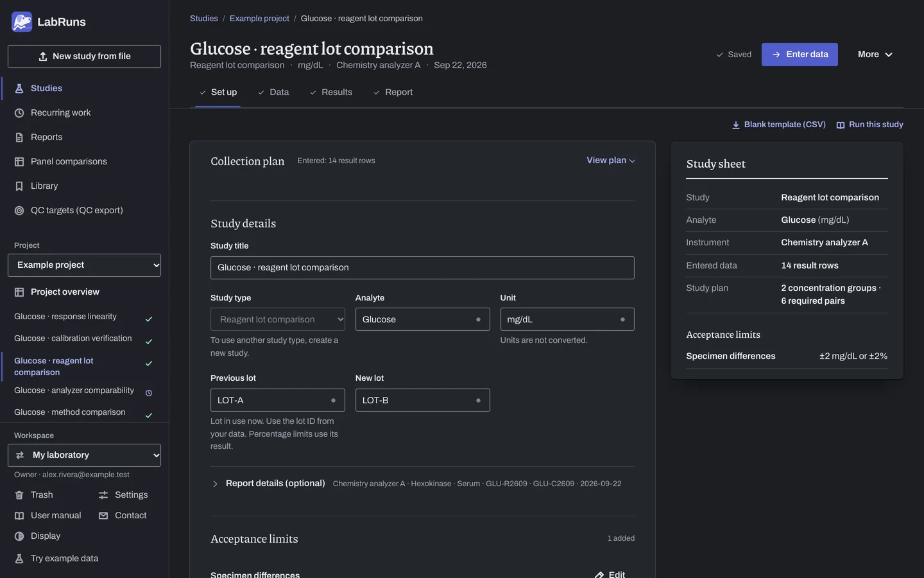Click the Enter data button
The image size is (924, 578).
click(x=800, y=55)
